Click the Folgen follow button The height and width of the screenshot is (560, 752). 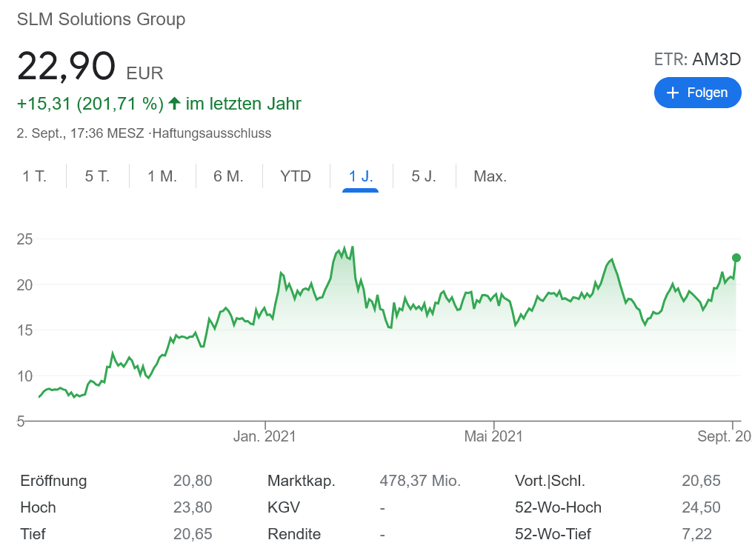[697, 93]
